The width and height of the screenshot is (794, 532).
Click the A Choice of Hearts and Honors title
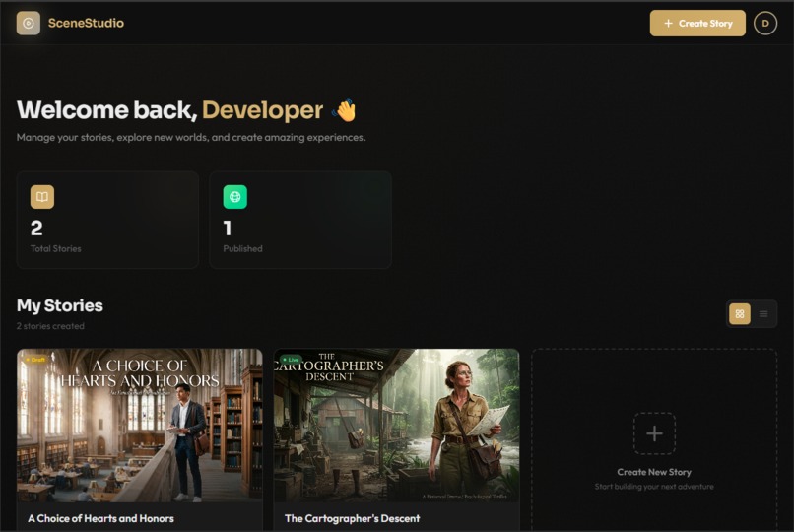[100, 518]
